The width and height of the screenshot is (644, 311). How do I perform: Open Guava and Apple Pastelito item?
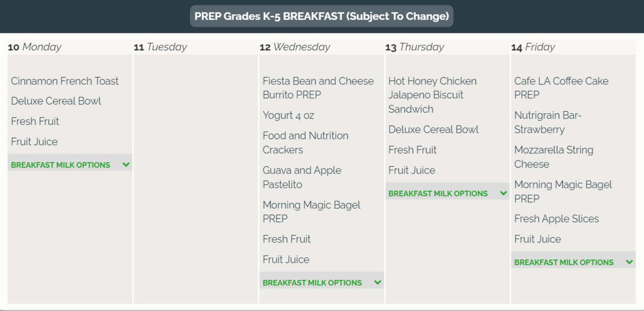302,177
